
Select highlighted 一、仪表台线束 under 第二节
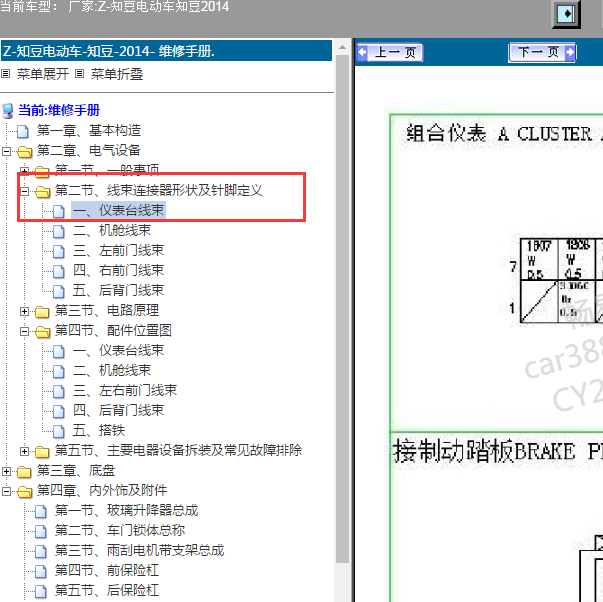coord(118,210)
